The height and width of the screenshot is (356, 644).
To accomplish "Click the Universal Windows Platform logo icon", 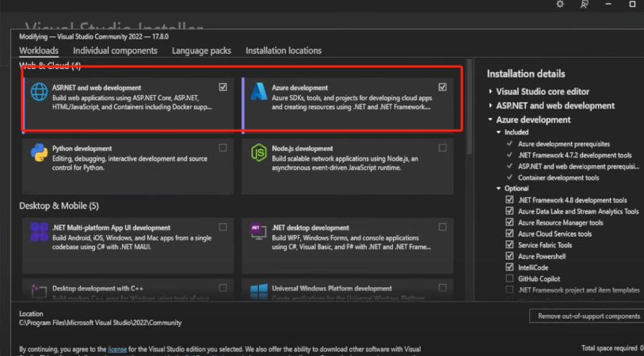I will (259, 292).
